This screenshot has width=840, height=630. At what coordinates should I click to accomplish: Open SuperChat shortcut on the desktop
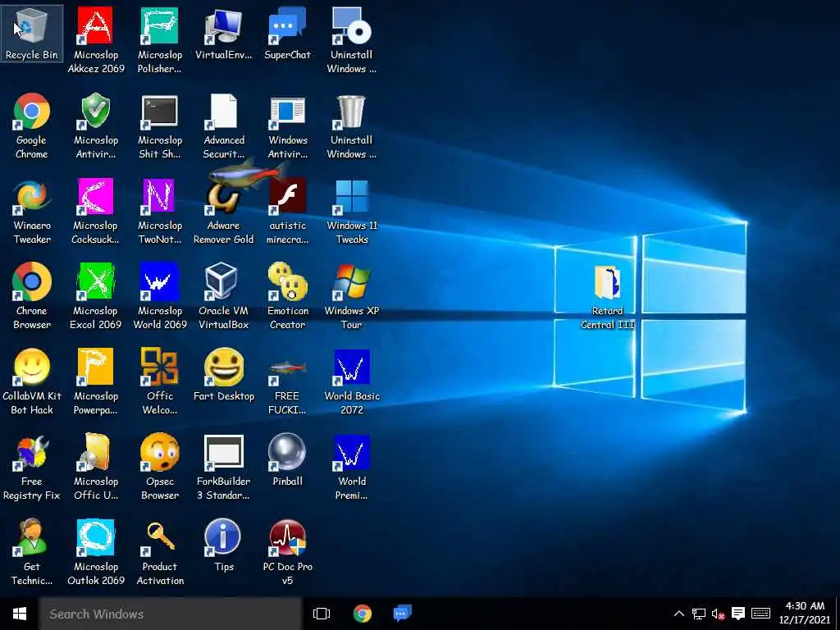(287, 34)
